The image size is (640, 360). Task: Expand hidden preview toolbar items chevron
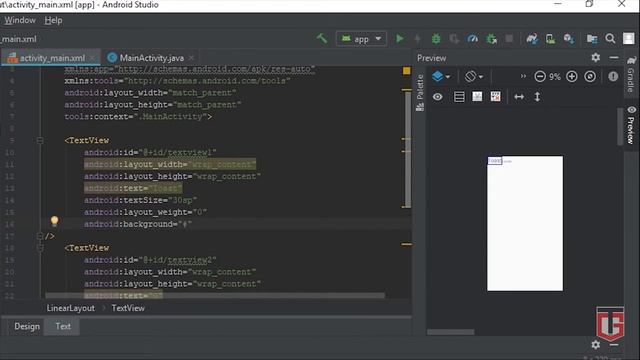tap(523, 76)
